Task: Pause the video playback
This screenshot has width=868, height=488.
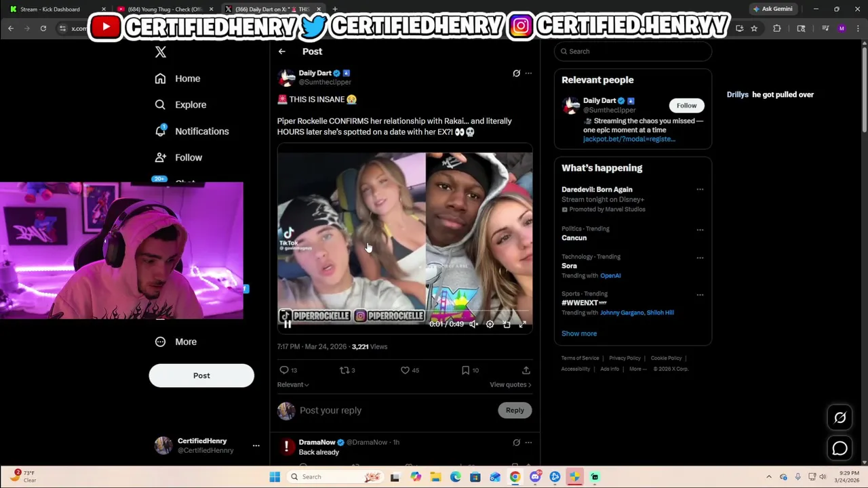Action: [288, 324]
